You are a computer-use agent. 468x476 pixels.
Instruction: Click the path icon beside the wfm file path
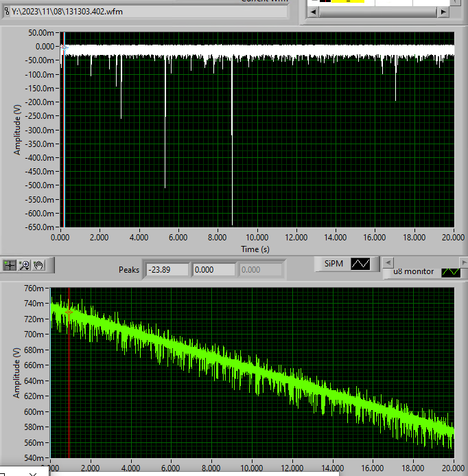[6, 12]
